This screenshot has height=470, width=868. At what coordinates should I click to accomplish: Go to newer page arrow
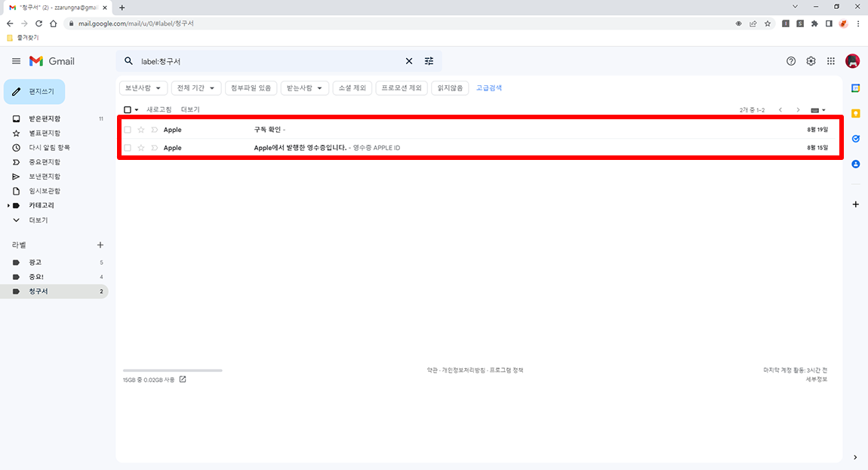pos(780,110)
